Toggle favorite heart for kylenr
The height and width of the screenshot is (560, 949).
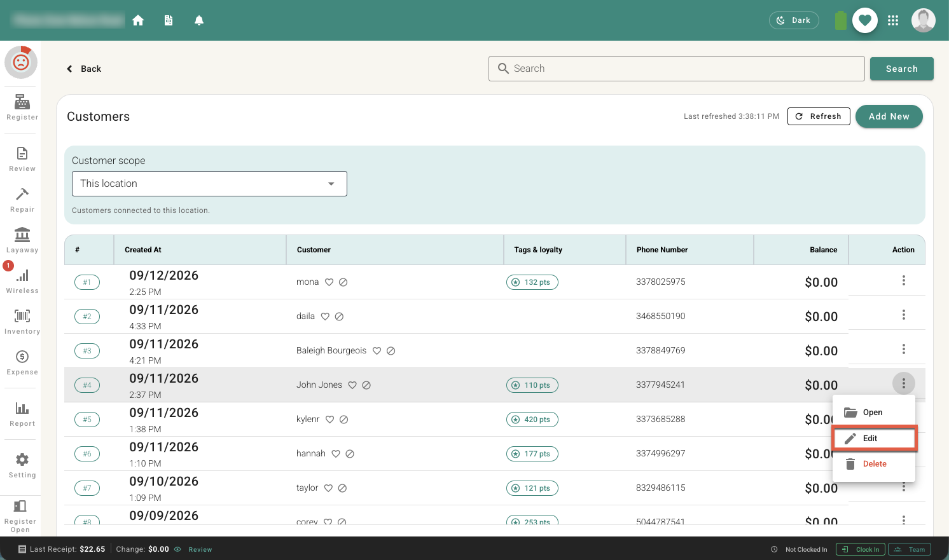[330, 420]
